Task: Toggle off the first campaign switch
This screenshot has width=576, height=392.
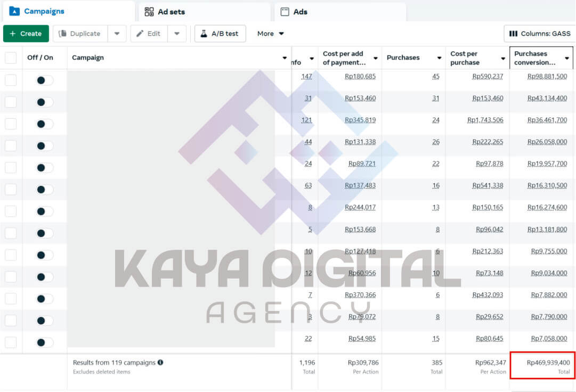Action: click(45, 80)
